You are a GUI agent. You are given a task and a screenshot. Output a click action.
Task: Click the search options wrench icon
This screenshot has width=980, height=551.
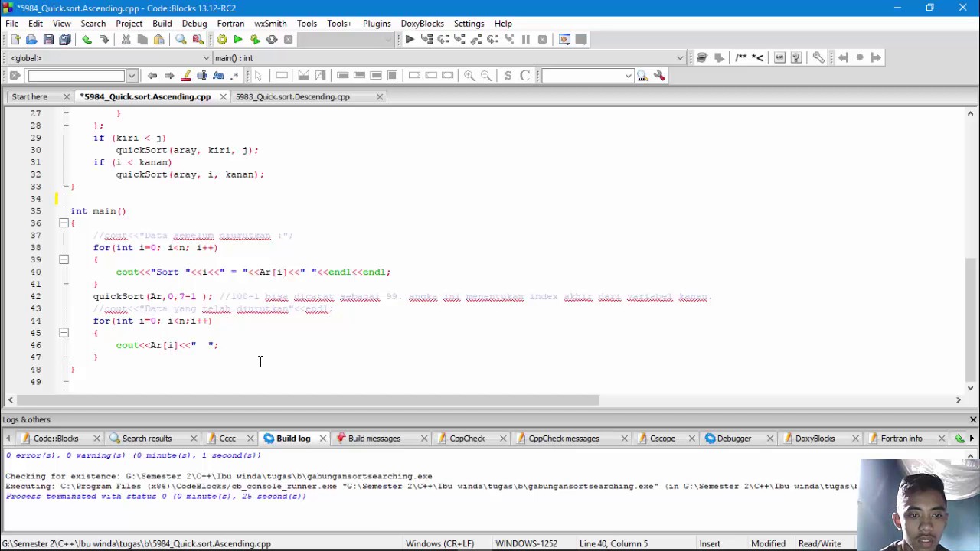[659, 75]
